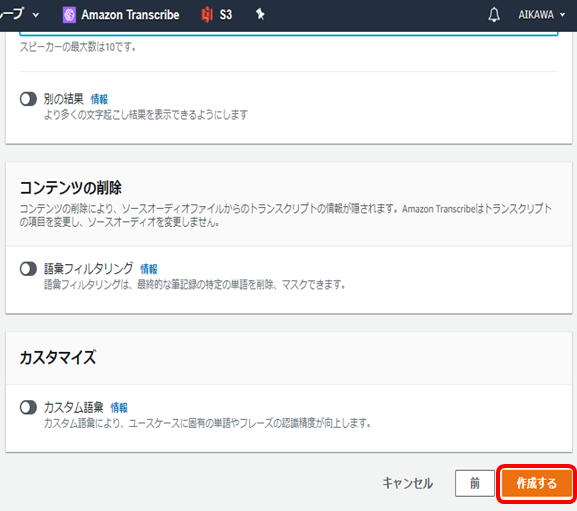577x511 pixels.
Task: Open 情報 link next to 別の結果
Action: (99, 99)
